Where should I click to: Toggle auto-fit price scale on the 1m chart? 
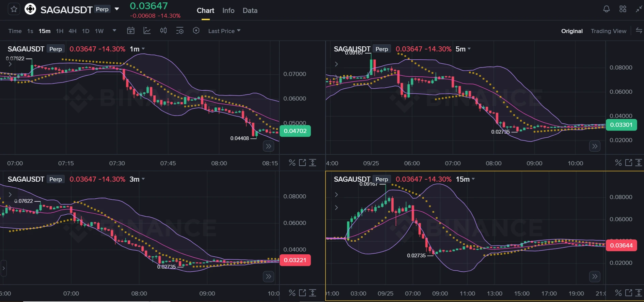313,163
